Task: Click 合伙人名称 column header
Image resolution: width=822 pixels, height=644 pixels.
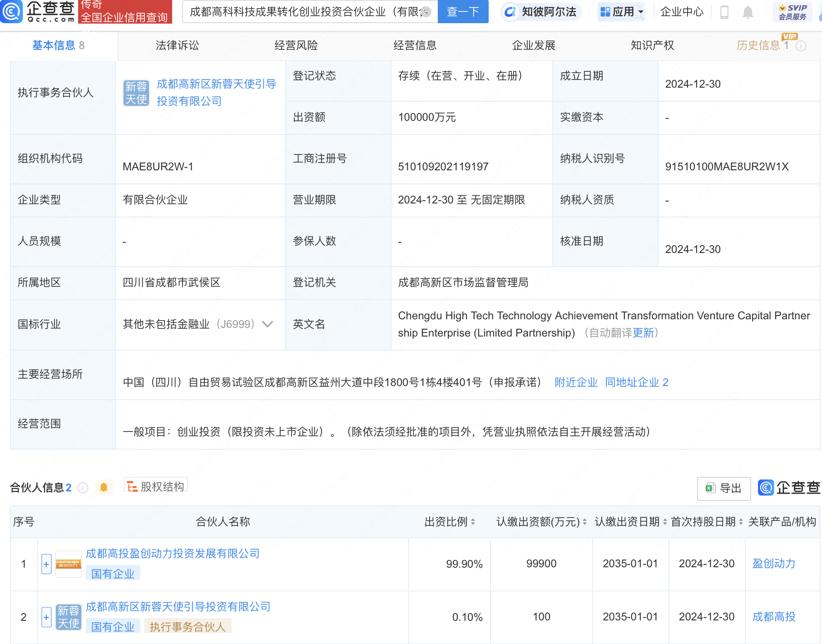Action: pos(223,522)
